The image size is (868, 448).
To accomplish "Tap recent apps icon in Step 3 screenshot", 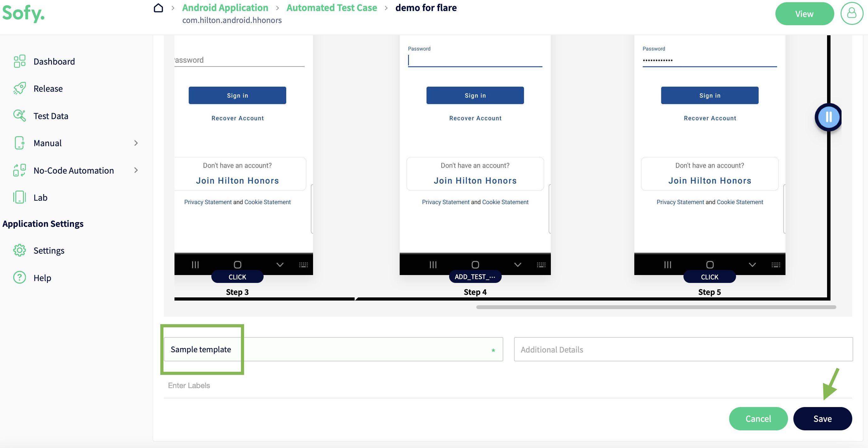I will tap(195, 265).
